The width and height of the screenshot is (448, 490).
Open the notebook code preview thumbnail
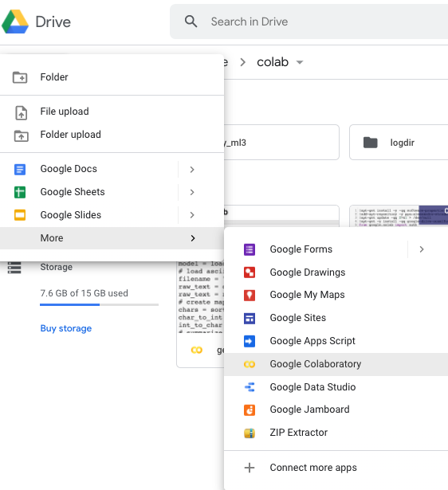click(200, 298)
